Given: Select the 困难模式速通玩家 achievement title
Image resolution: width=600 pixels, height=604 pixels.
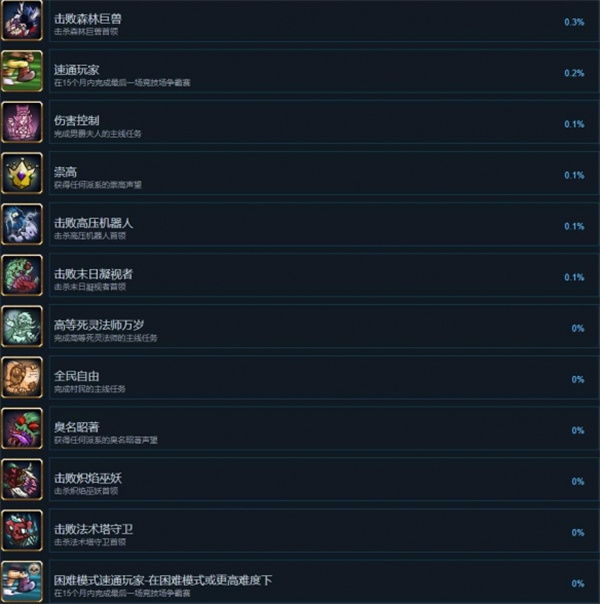Looking at the screenshot, I should point(163,580).
